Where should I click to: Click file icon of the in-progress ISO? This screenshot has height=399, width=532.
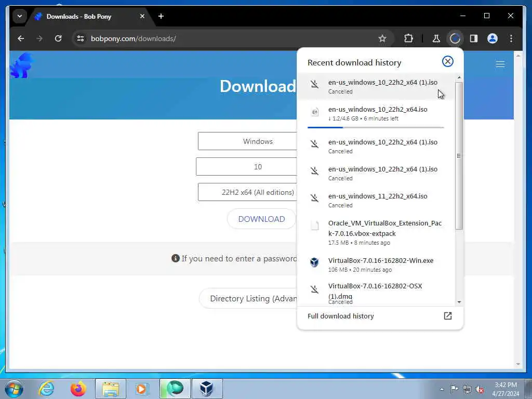(x=315, y=112)
